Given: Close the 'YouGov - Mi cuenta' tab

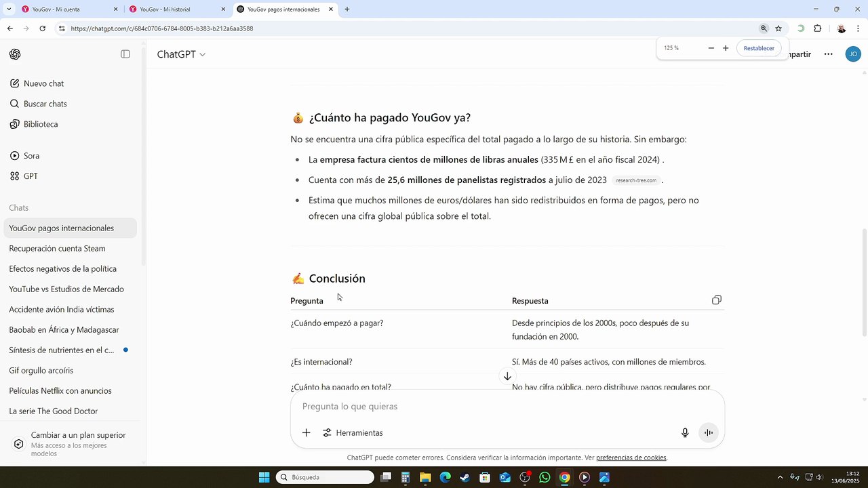Looking at the screenshot, I should coord(115,9).
